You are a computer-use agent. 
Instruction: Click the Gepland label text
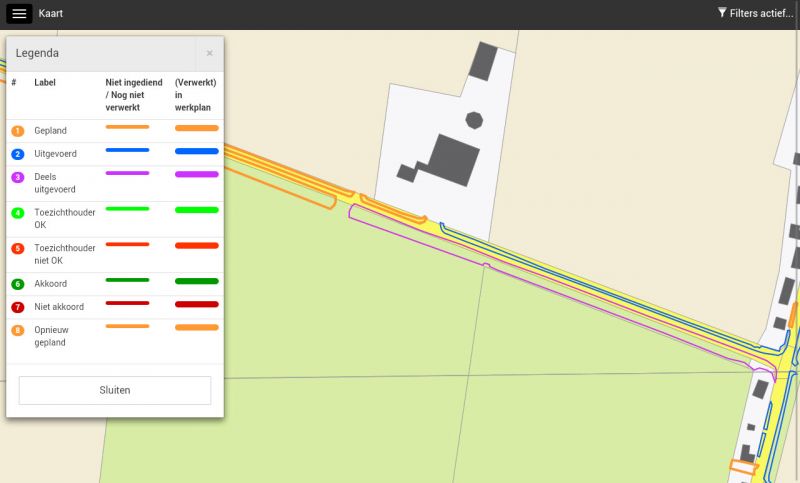pos(51,131)
